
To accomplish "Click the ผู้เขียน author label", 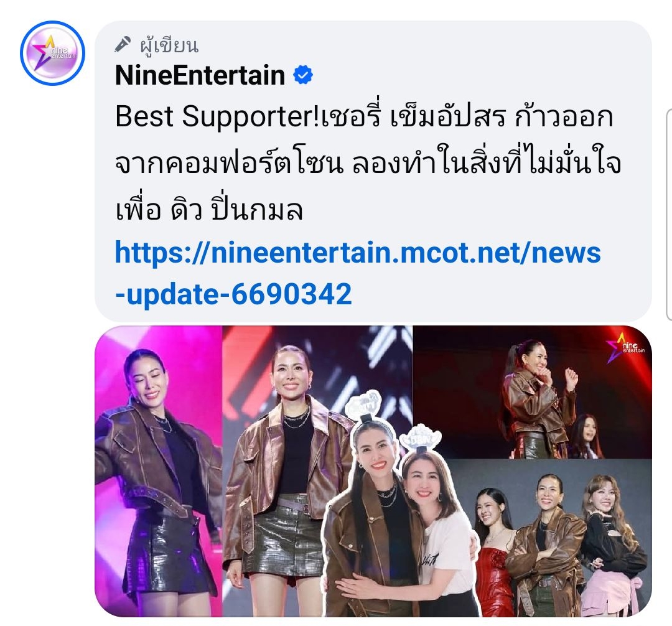I will tap(169, 45).
